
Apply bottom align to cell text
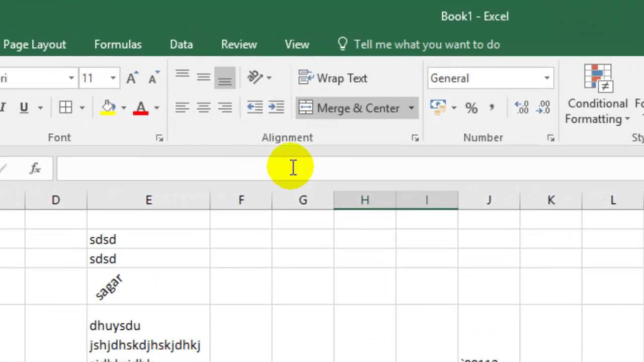tap(224, 78)
